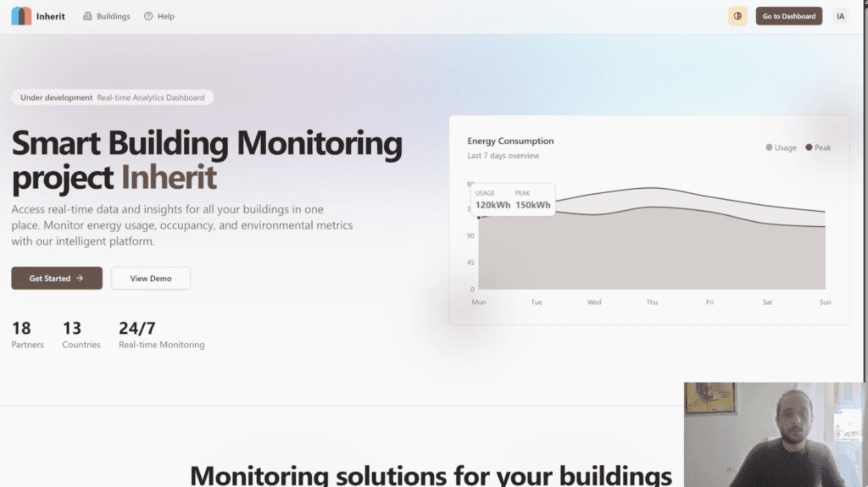Click the Fri axis label
The width and height of the screenshot is (868, 487).
(709, 302)
